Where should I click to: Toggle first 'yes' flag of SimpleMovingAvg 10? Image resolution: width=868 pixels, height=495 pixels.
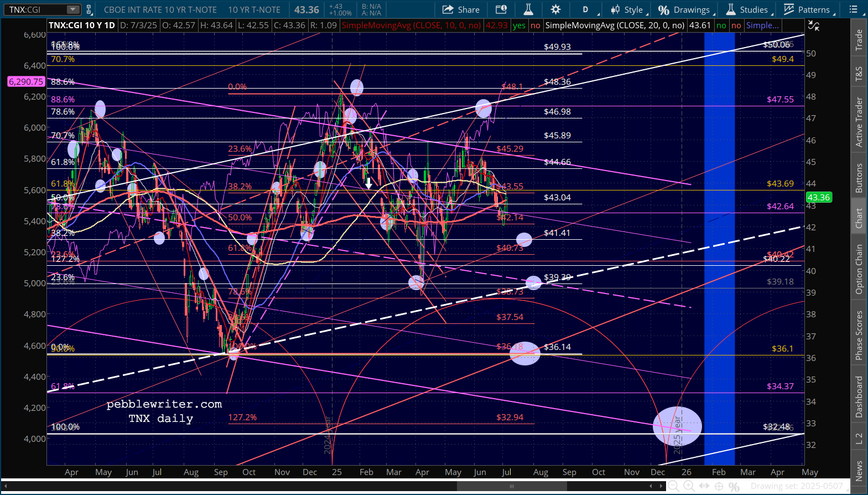point(519,25)
